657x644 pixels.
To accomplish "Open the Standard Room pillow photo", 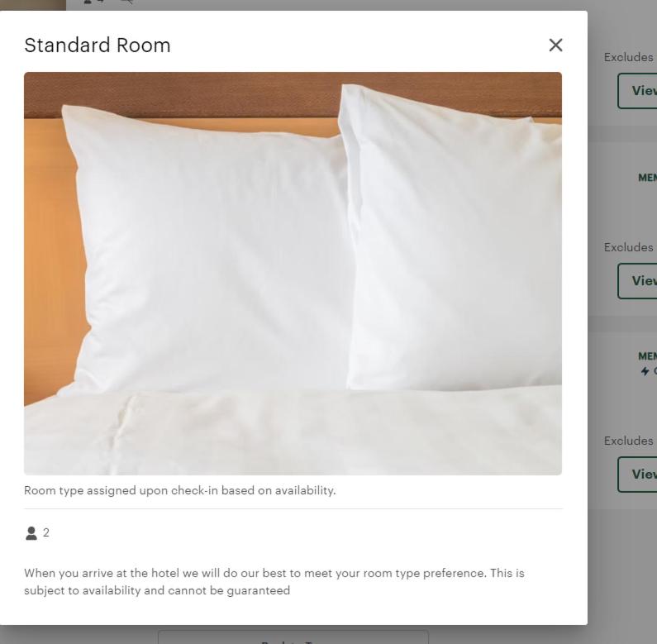I will point(293,273).
